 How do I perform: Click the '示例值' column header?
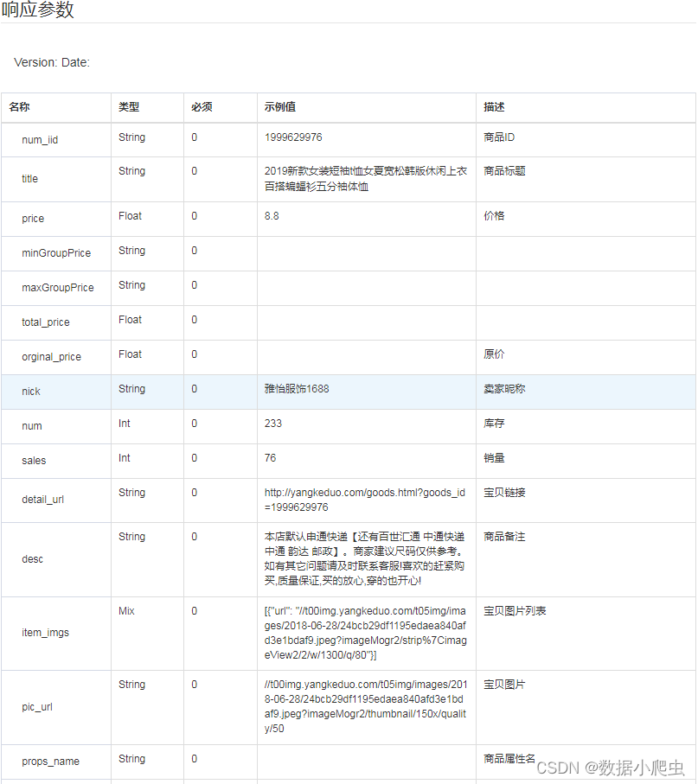click(280, 107)
